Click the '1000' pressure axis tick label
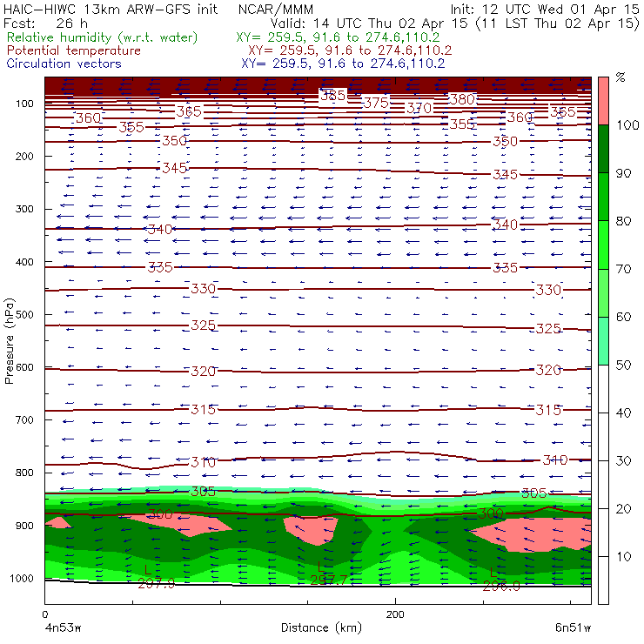 (x=21, y=578)
